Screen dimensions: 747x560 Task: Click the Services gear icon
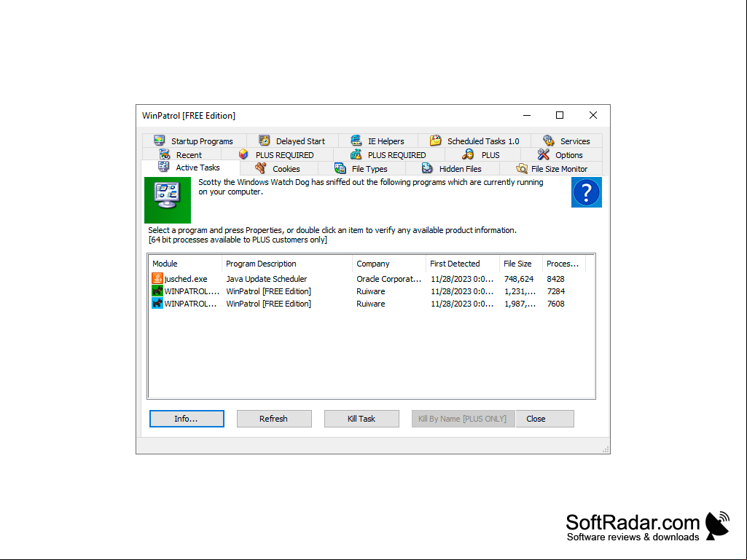pyautogui.click(x=548, y=141)
